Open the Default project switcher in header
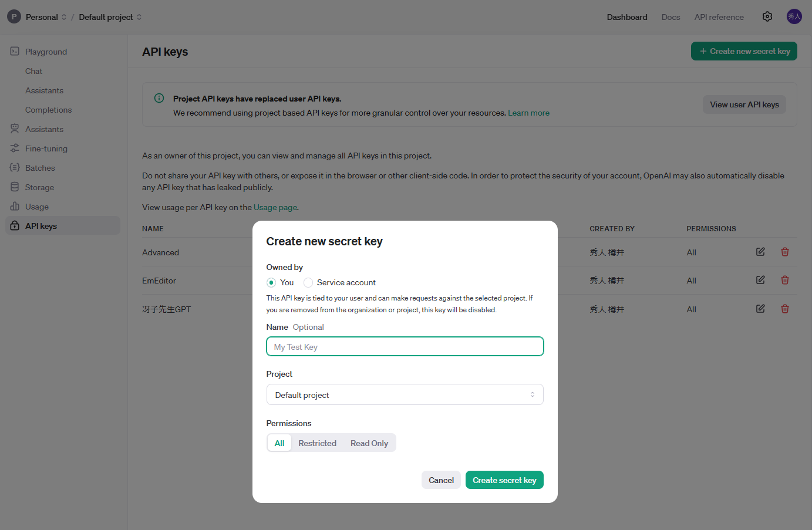Image resolution: width=812 pixels, height=530 pixels. (110, 17)
